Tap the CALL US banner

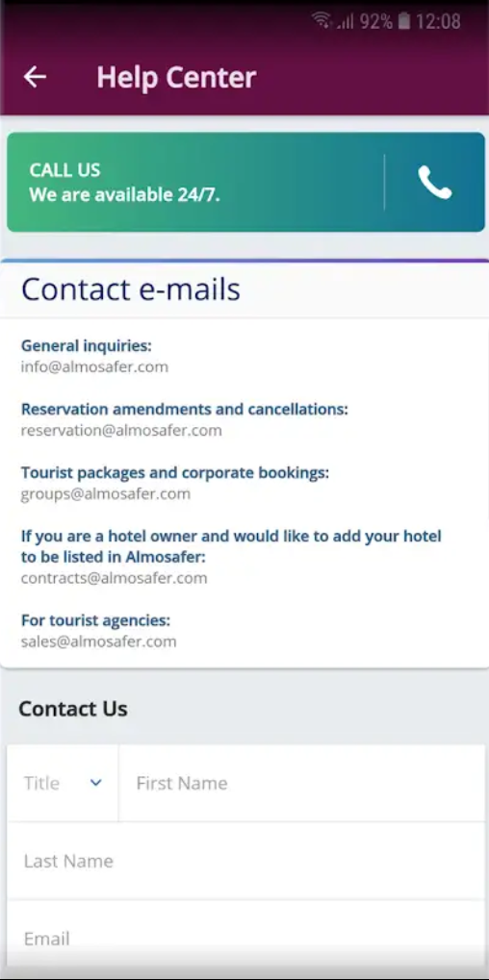point(245,182)
